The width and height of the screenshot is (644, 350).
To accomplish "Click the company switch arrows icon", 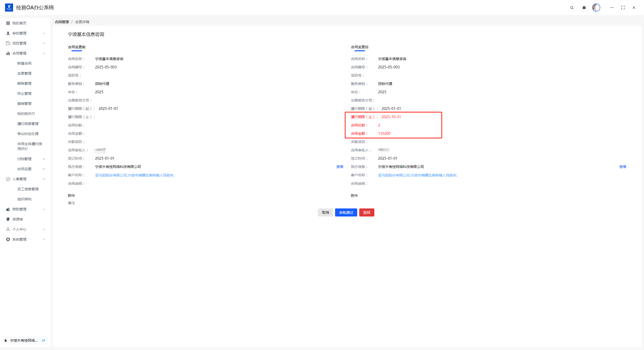I will [x=44, y=340].
